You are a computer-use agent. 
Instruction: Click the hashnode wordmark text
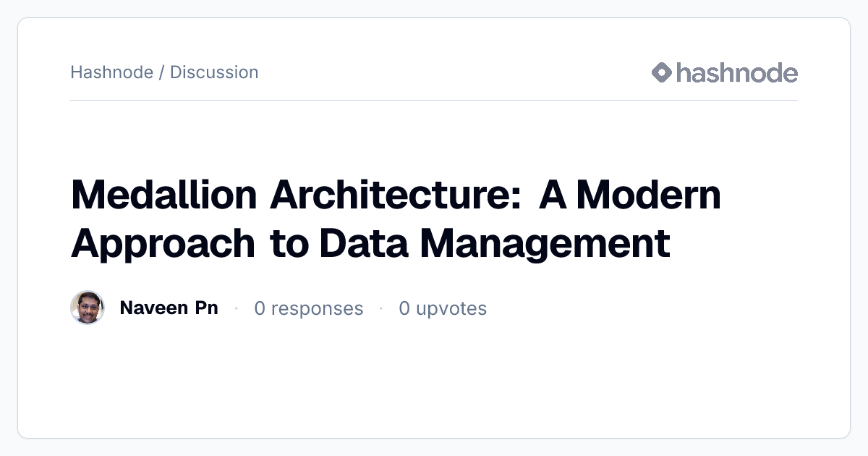(737, 72)
